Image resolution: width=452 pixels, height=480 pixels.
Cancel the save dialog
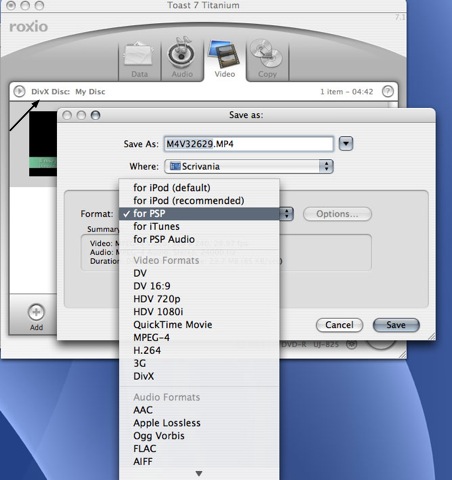point(339,325)
